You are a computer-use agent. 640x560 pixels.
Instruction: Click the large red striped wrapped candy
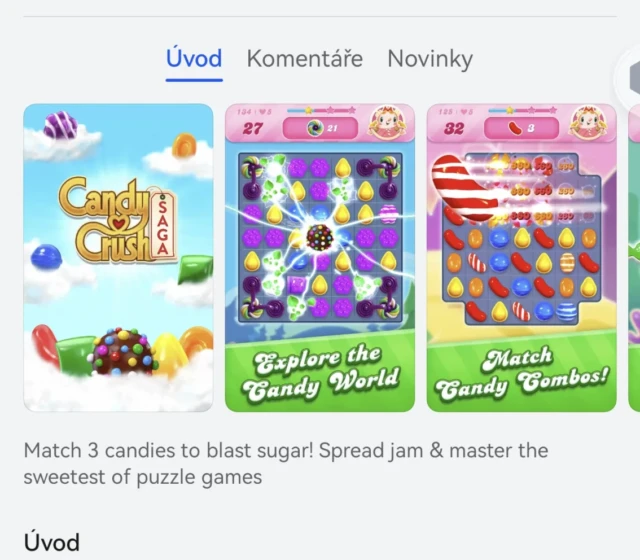click(x=462, y=188)
